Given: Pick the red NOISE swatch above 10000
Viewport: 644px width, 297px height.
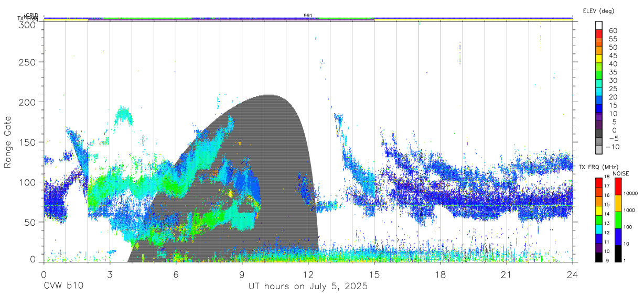Looking at the screenshot, I should tap(619, 186).
